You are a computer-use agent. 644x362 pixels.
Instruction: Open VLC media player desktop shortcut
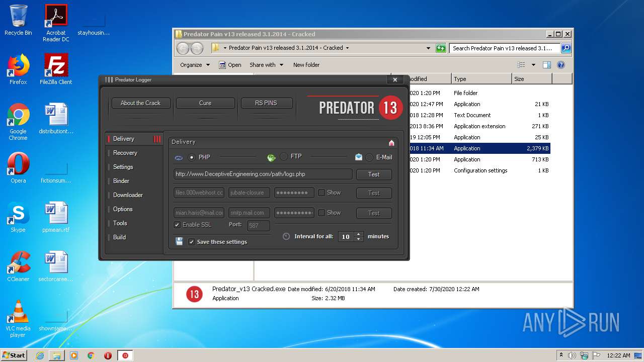pos(18,319)
